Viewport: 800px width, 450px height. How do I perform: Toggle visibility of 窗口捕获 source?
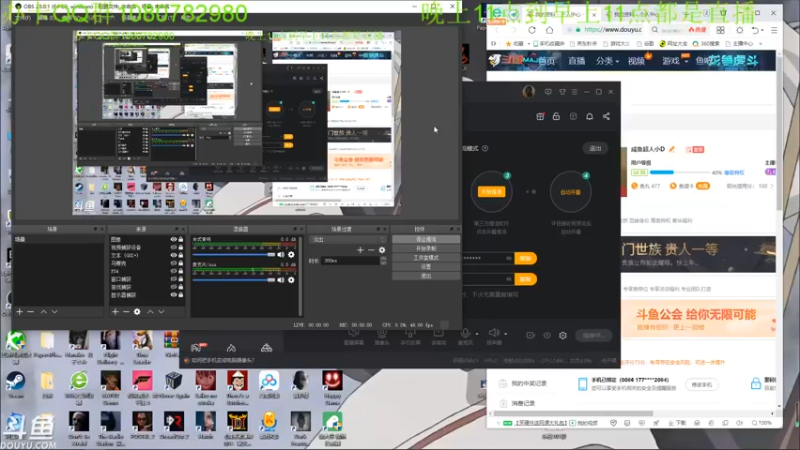(x=173, y=279)
